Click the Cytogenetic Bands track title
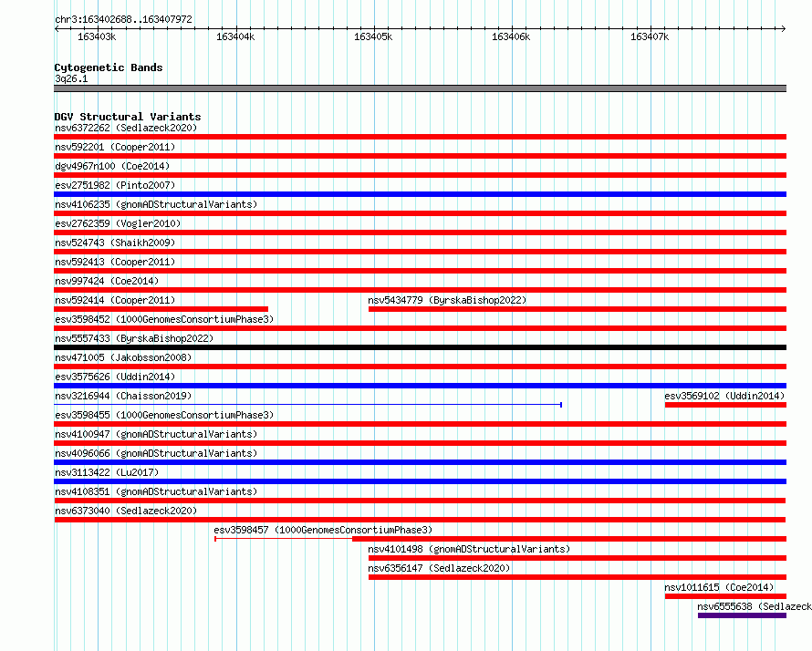The width and height of the screenshot is (812, 651). (109, 67)
